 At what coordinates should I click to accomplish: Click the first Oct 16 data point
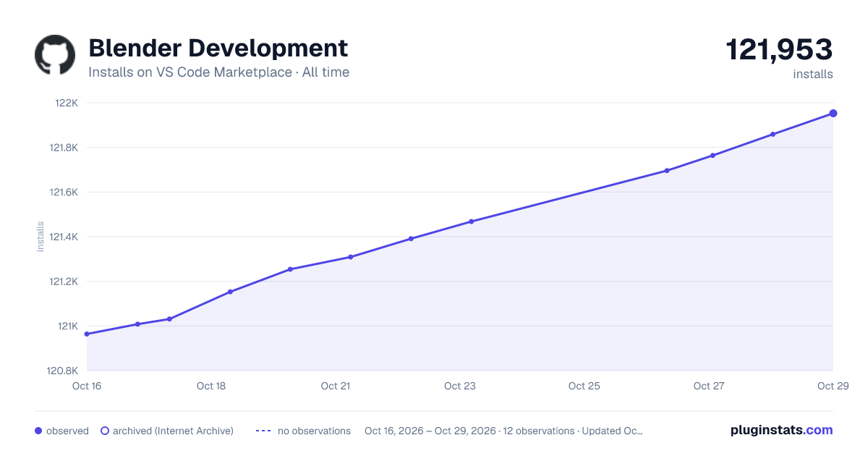coord(87,334)
